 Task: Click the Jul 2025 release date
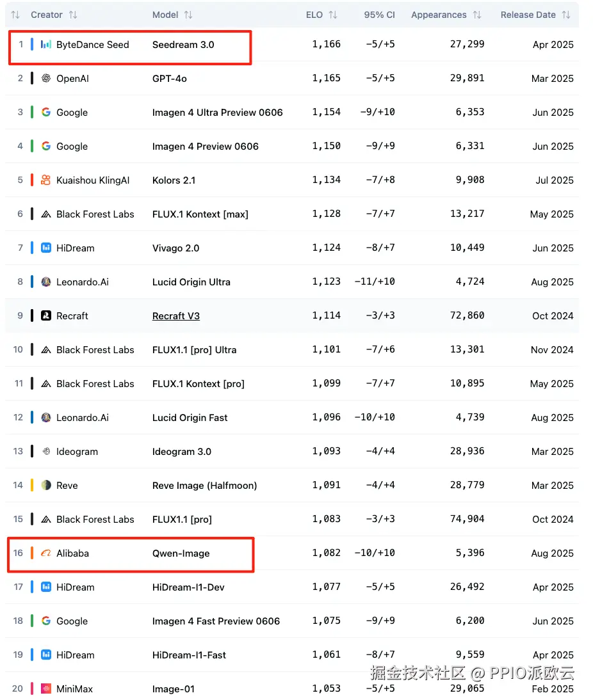tap(555, 180)
